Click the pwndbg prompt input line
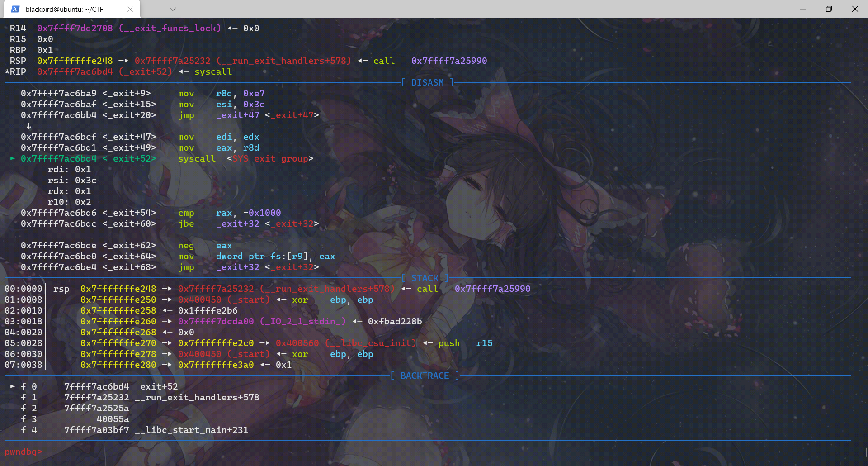868x466 pixels. click(427, 452)
